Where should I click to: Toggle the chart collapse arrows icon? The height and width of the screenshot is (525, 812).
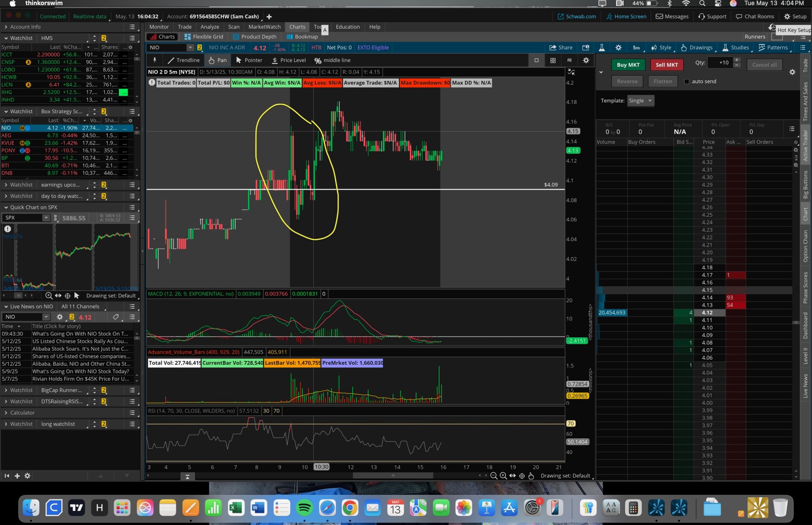(x=571, y=72)
